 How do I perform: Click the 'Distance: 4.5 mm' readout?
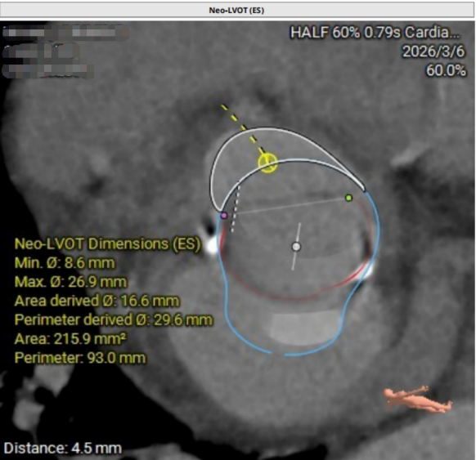click(x=63, y=448)
